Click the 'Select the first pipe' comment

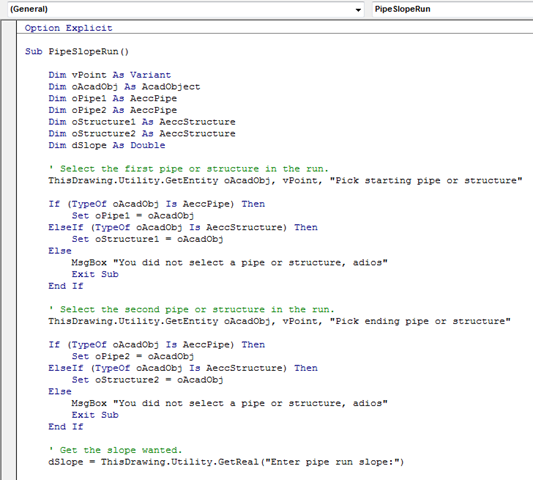pyautogui.click(x=189, y=169)
